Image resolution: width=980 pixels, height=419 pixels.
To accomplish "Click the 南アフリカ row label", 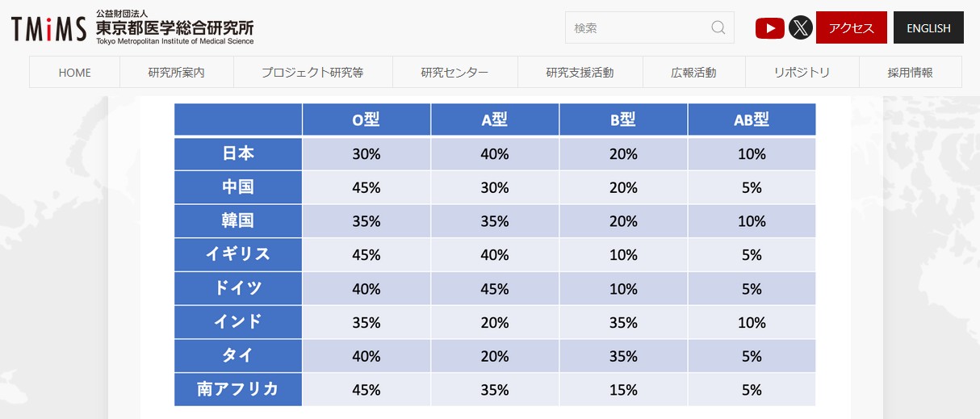I will pos(238,389).
